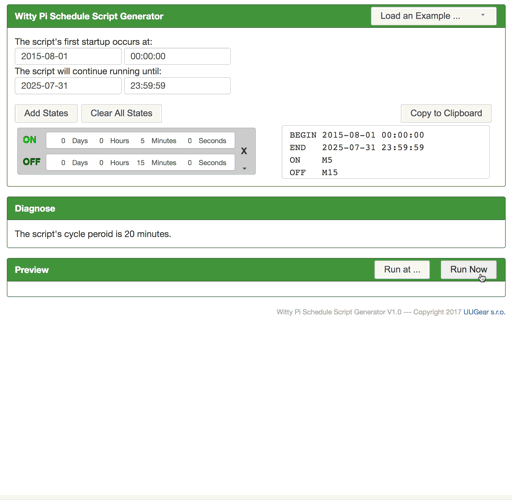Select the OFF state Seconds value
The height and width of the screenshot is (500, 512).
189,163
